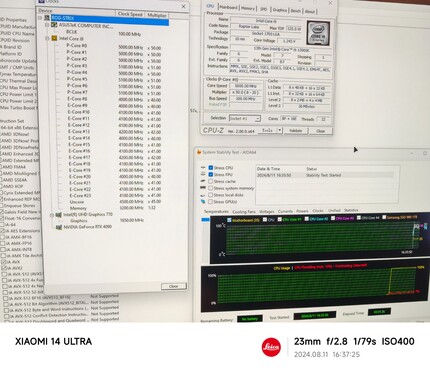Screen dimensions: 430x372
Task: Open the Cooling Fans tab in AIDA64
Action: pyautogui.click(x=244, y=212)
